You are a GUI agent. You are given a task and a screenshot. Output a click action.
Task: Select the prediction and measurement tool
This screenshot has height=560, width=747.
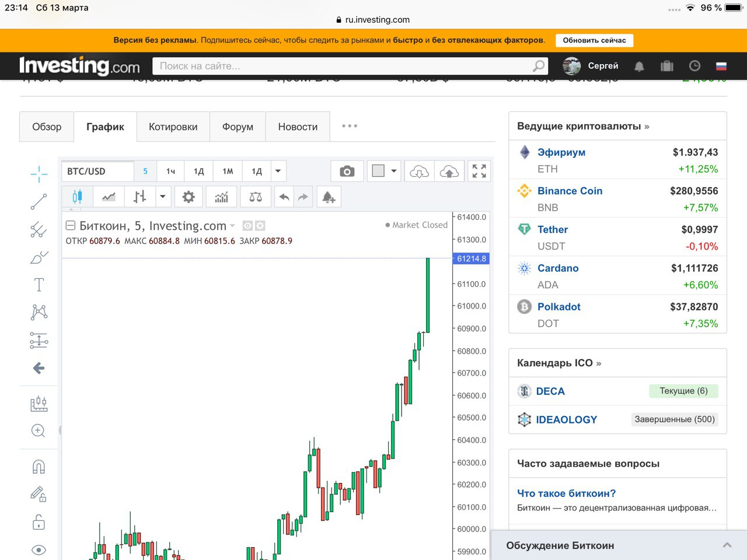click(39, 340)
